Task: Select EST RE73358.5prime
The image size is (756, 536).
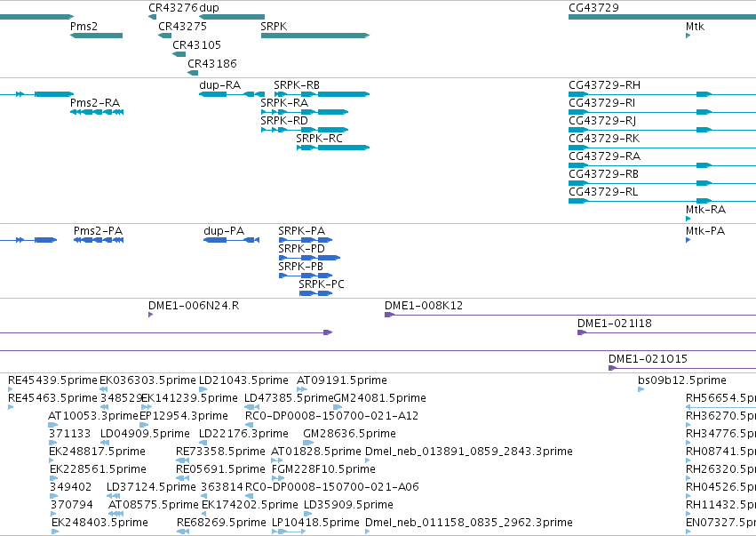Action: click(x=182, y=460)
